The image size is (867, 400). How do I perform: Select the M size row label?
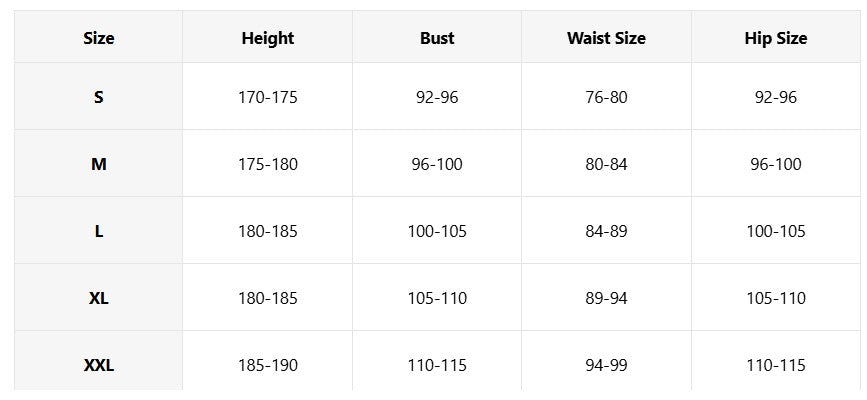[98, 164]
